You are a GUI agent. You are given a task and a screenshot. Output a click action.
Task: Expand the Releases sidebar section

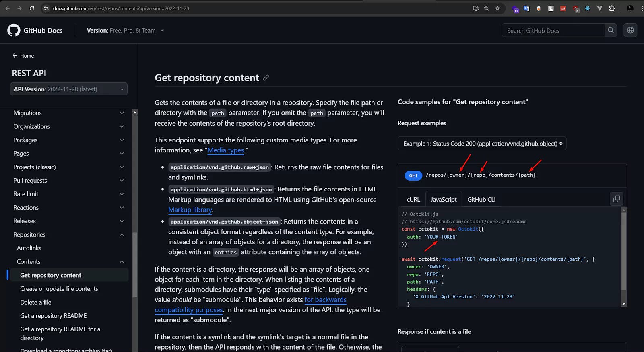pos(69,221)
